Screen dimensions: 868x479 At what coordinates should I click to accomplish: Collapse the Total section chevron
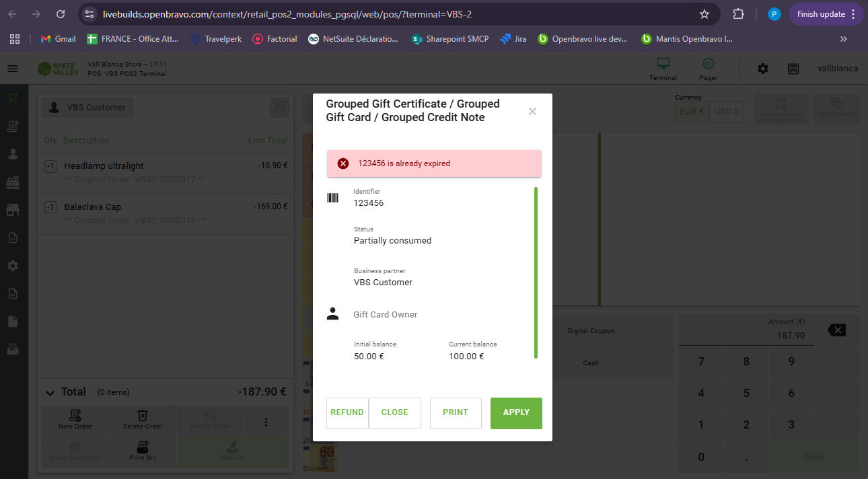[50, 392]
